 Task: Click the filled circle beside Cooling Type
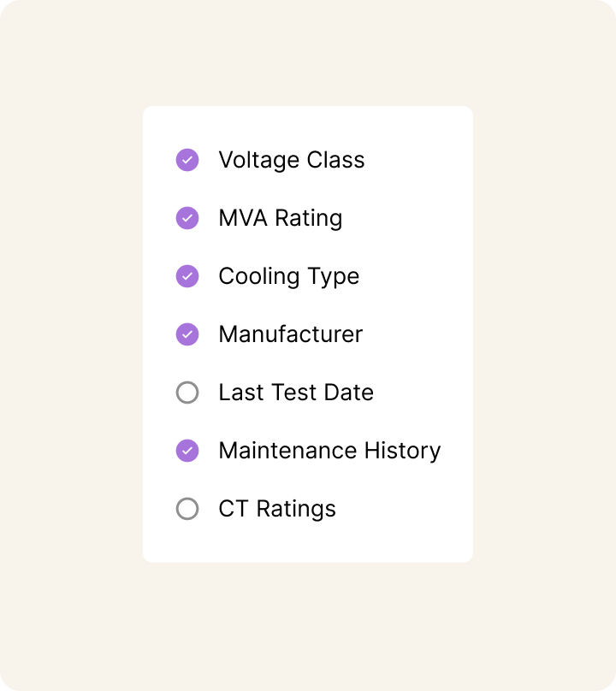click(x=187, y=275)
